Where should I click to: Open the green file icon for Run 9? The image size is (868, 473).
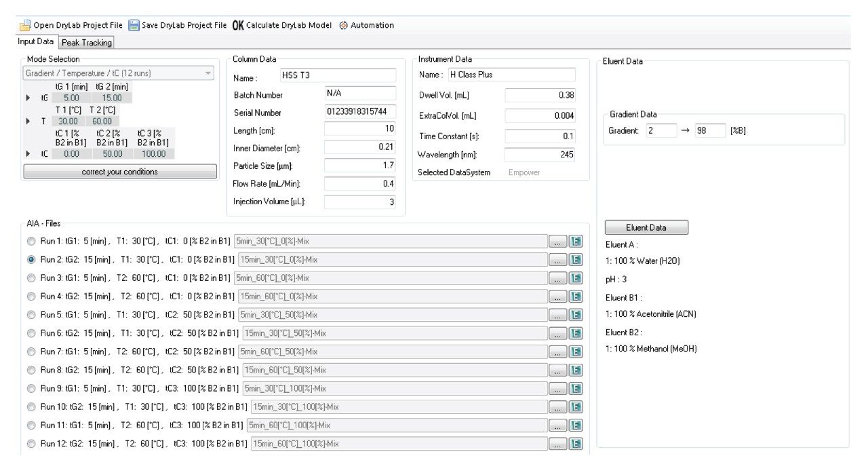point(576,388)
